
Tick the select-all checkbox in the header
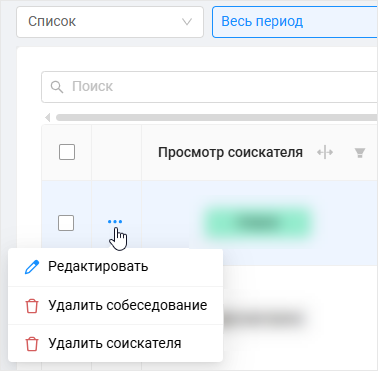click(67, 152)
